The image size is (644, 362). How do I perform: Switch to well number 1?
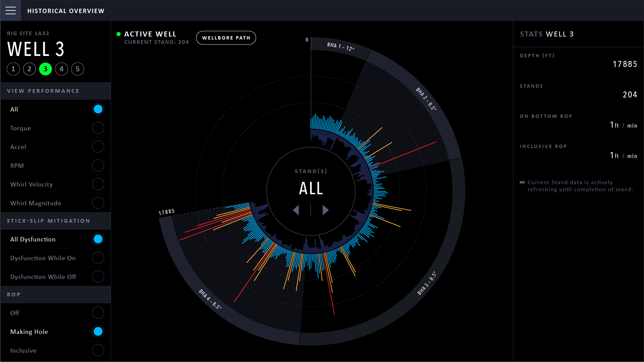point(13,69)
